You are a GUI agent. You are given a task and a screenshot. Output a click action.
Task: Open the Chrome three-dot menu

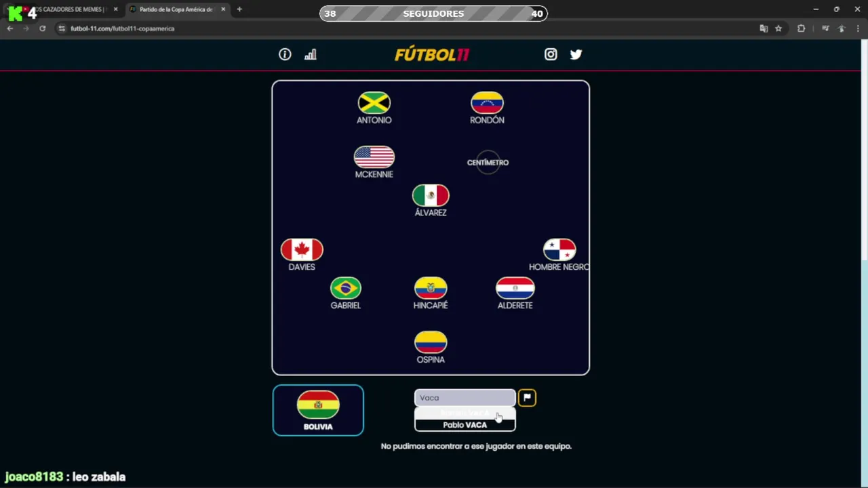[858, 28]
